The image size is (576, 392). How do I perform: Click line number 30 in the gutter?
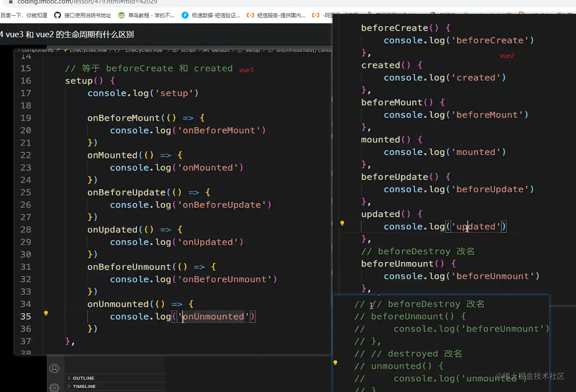pos(26,254)
